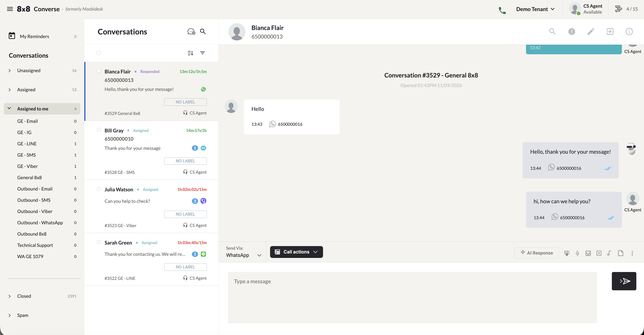Edit conversation using the pencil icon
Screen dimensions: 644x335
click(x=591, y=32)
